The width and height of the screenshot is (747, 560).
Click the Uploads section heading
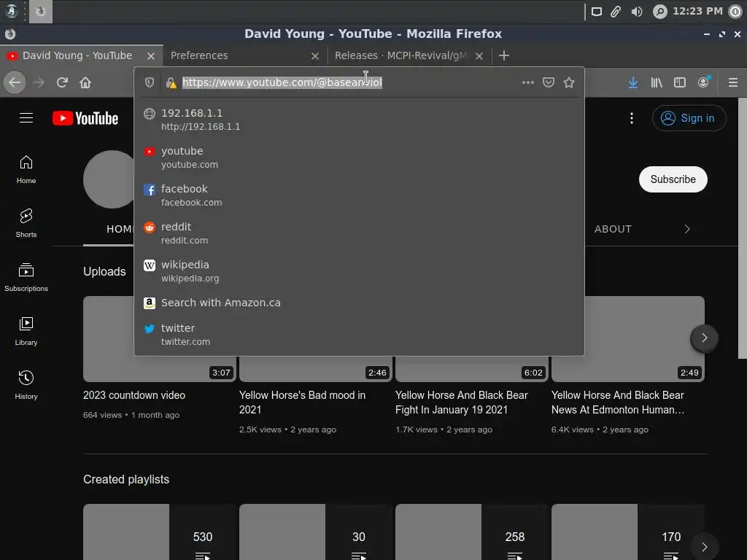(104, 271)
